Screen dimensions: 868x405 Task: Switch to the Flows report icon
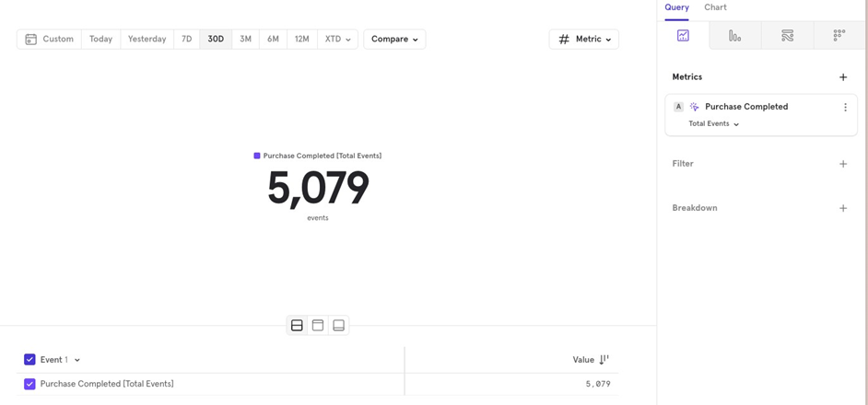click(787, 35)
